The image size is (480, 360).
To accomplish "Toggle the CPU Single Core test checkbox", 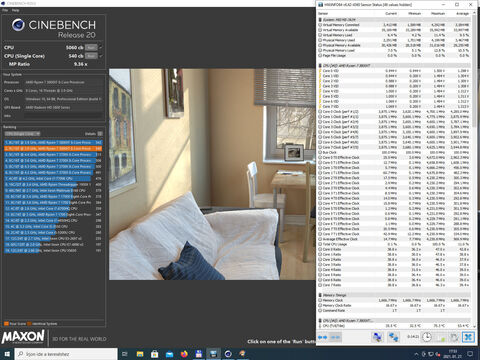I will pyautogui.click(x=101, y=56).
